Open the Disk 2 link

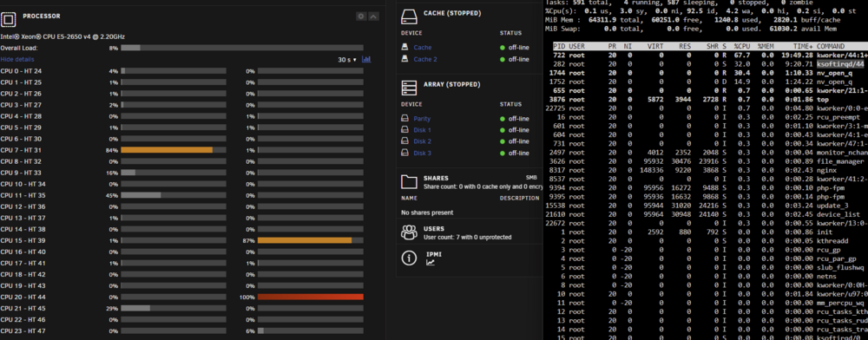click(423, 141)
